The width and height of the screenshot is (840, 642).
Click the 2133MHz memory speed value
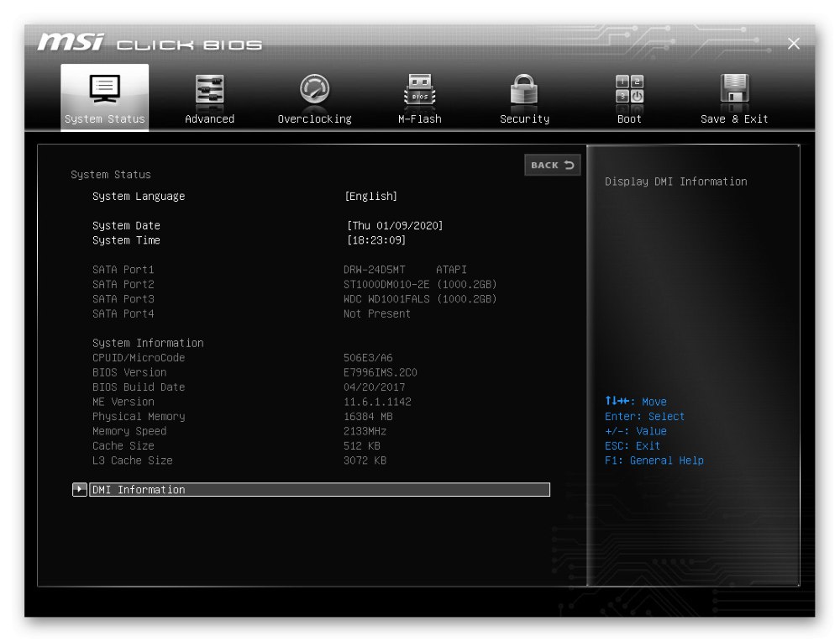coord(365,431)
